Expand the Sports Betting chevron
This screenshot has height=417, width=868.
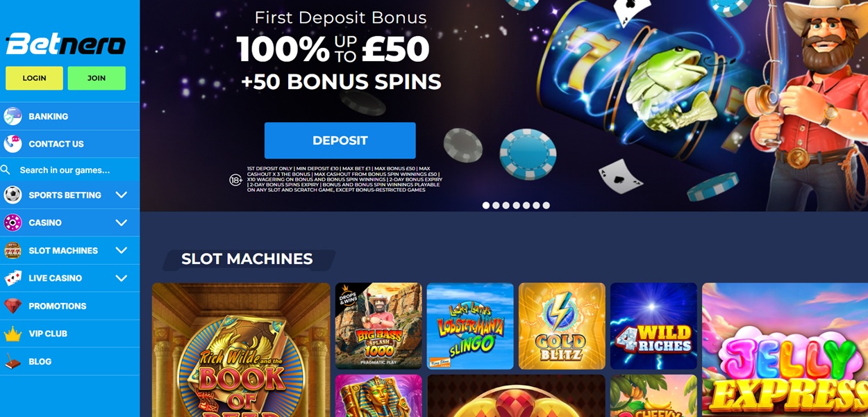[122, 195]
